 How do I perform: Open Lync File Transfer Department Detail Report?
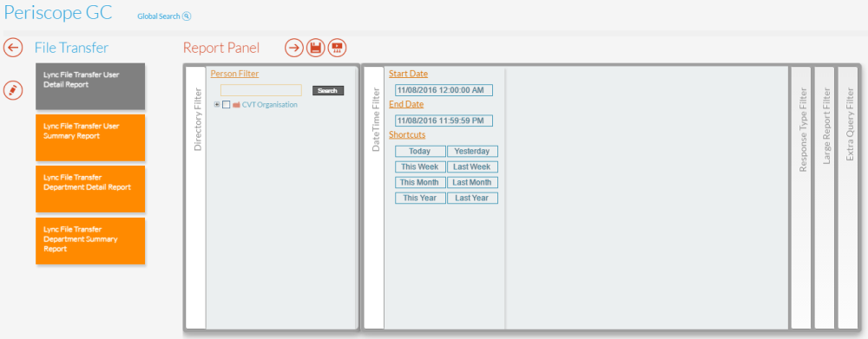click(x=90, y=189)
